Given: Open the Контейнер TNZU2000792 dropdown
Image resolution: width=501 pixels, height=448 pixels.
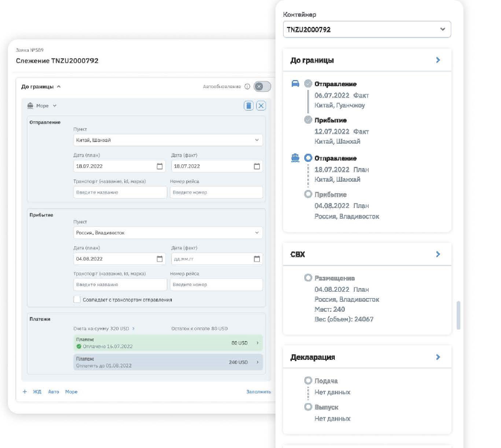Looking at the screenshot, I should [367, 29].
